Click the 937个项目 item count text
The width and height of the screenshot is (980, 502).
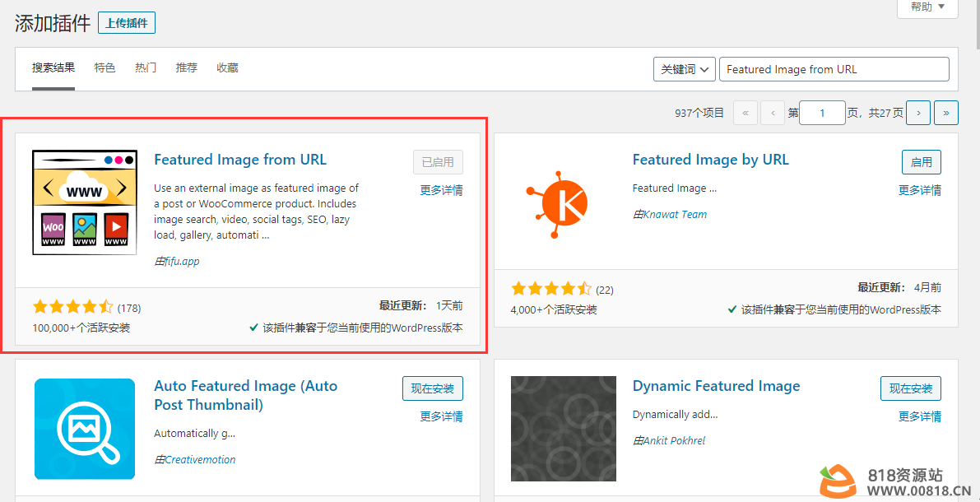[699, 113]
